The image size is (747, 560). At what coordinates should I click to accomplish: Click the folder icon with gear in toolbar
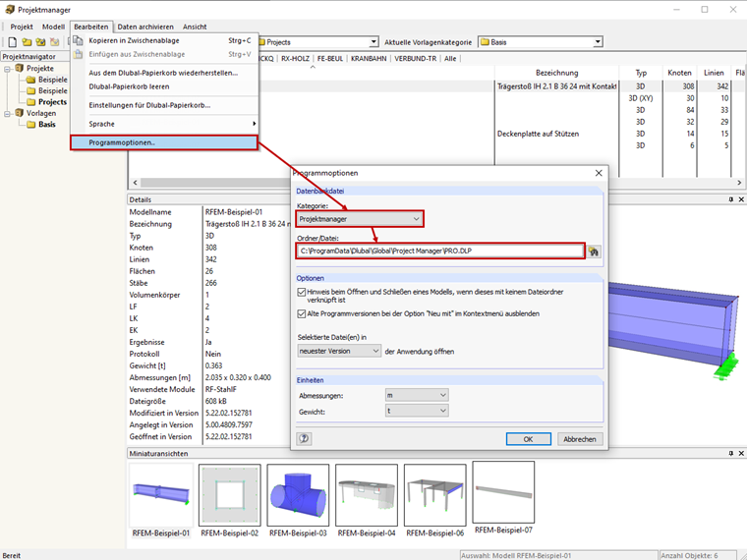pos(40,42)
